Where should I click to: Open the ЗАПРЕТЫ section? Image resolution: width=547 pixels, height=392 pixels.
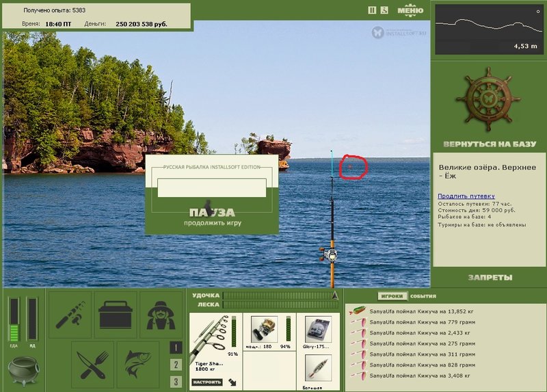[x=490, y=278]
